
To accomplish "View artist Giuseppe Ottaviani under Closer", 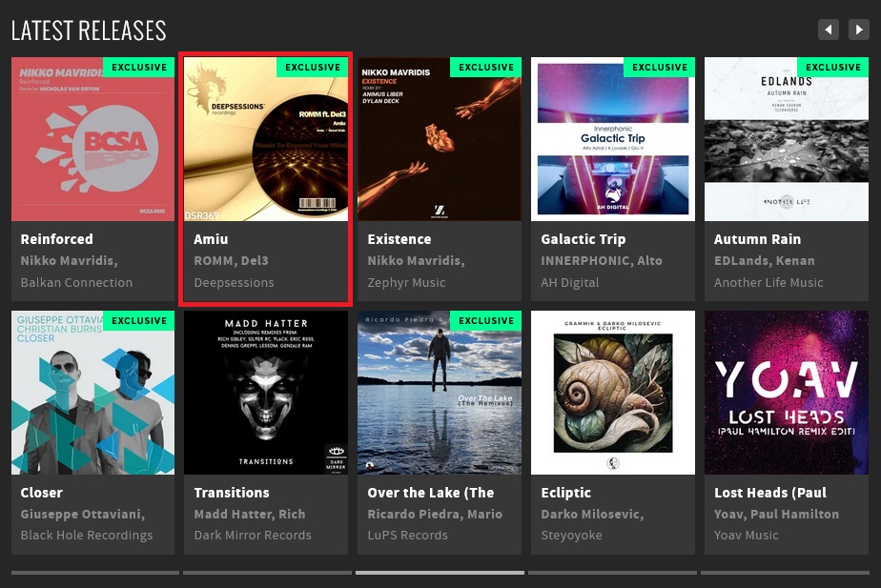I will [83, 514].
